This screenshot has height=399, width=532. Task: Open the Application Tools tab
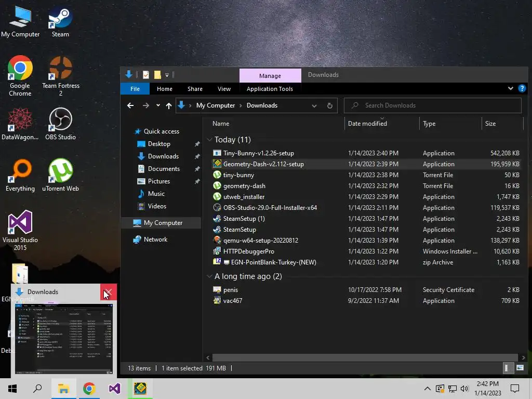click(x=270, y=88)
